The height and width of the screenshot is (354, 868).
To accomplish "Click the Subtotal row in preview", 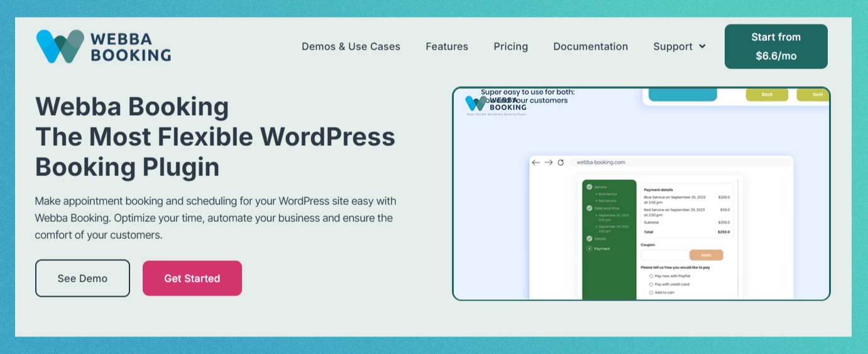I will click(x=686, y=222).
